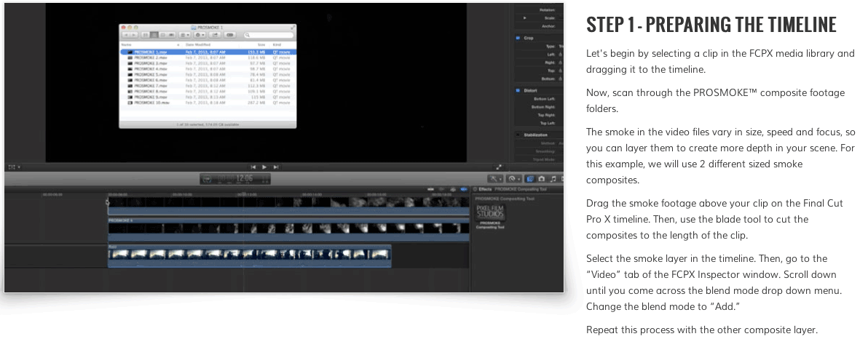Select the bottom video clip in timeline
The width and height of the screenshot is (868, 347).
pyautogui.click(x=250, y=255)
